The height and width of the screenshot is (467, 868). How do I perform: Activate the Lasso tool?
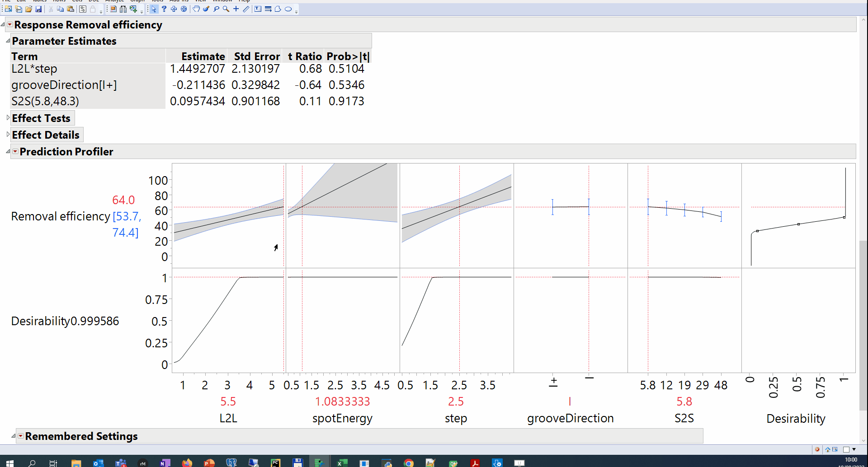click(x=216, y=9)
